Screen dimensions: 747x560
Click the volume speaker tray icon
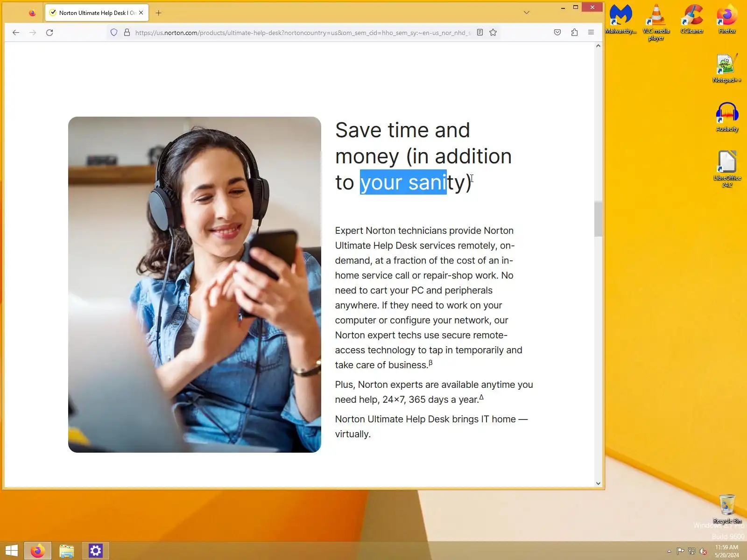tap(703, 551)
